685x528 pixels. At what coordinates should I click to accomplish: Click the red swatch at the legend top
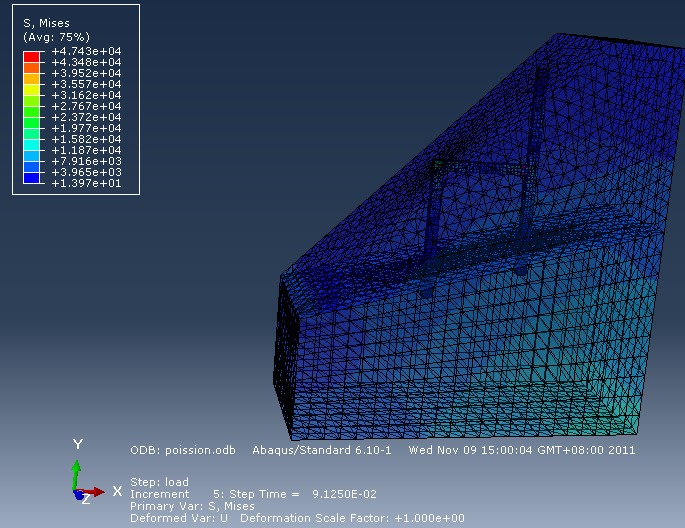(x=31, y=55)
